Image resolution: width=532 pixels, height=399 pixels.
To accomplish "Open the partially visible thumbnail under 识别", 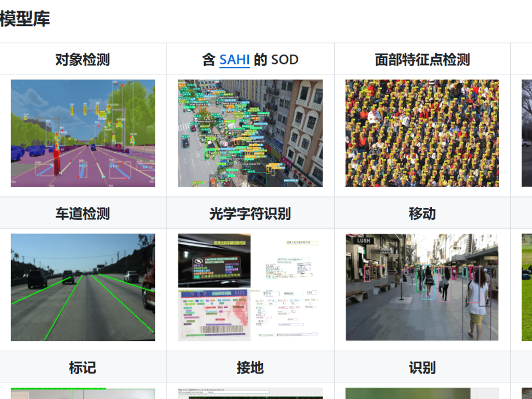I will (422, 394).
